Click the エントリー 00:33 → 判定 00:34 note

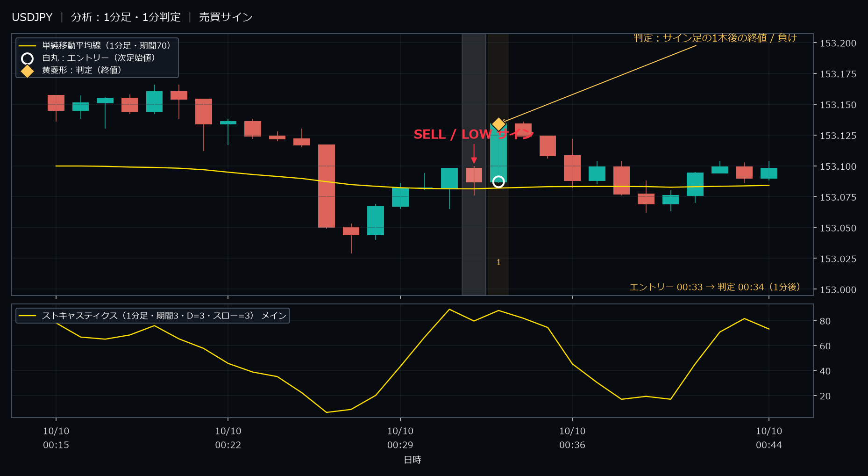pos(714,287)
